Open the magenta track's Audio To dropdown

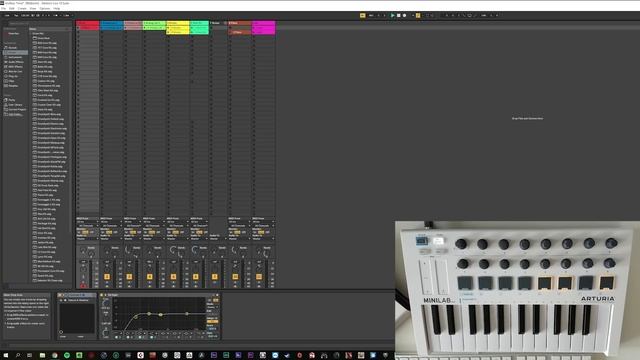[x=263, y=239]
